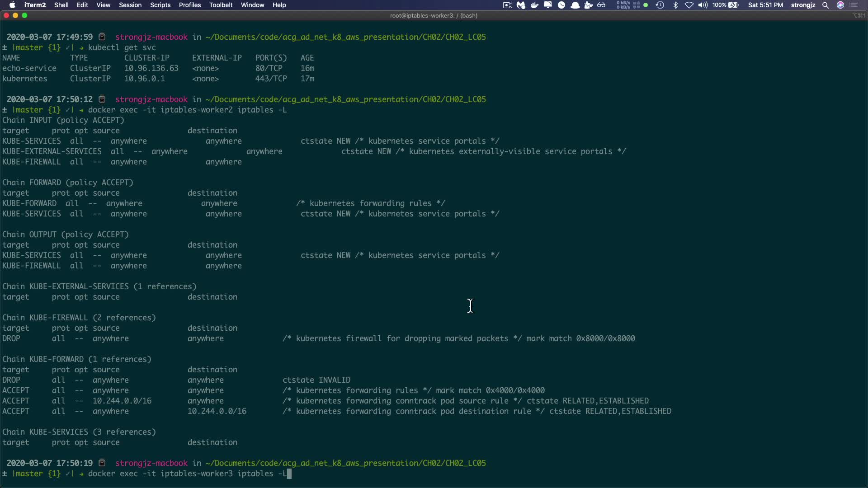868x488 pixels.
Task: Open the Scripts menu
Action: click(x=160, y=5)
